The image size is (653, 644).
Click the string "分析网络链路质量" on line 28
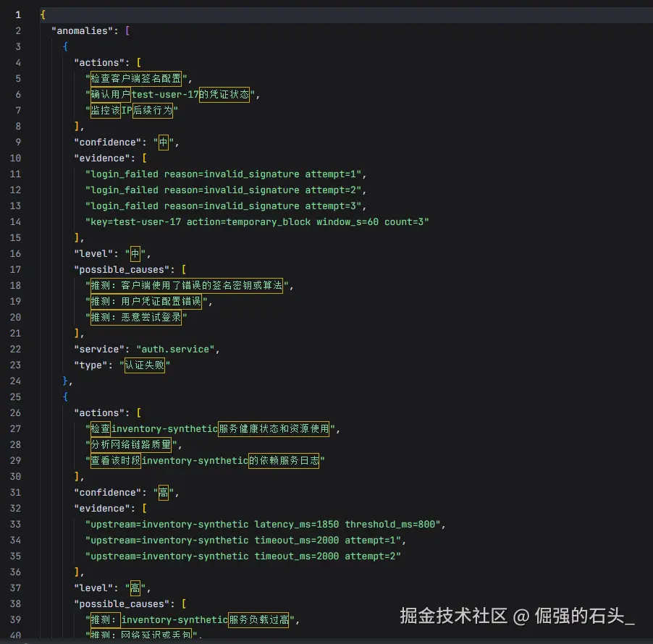pyautogui.click(x=131, y=445)
